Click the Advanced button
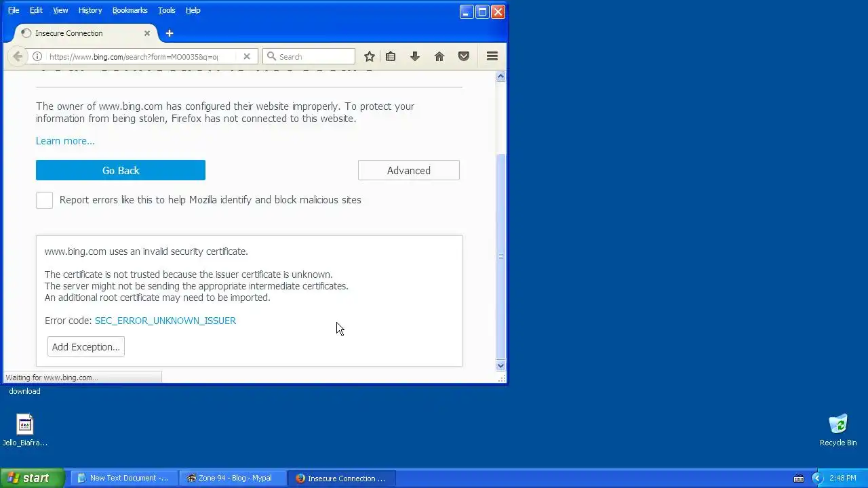This screenshot has height=488, width=868. (x=409, y=170)
